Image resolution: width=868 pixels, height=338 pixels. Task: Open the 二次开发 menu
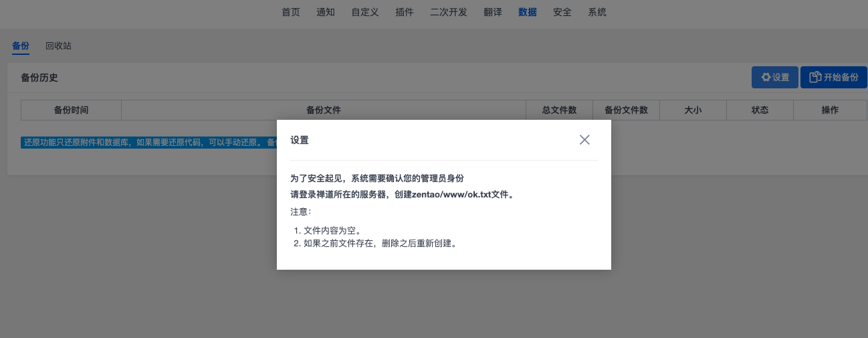449,12
